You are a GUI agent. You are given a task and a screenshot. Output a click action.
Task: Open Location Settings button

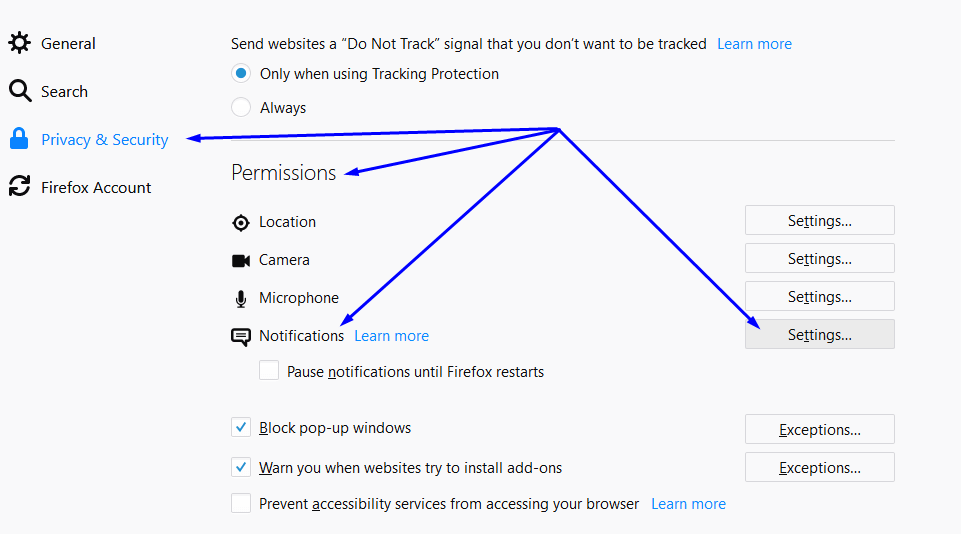pos(819,220)
